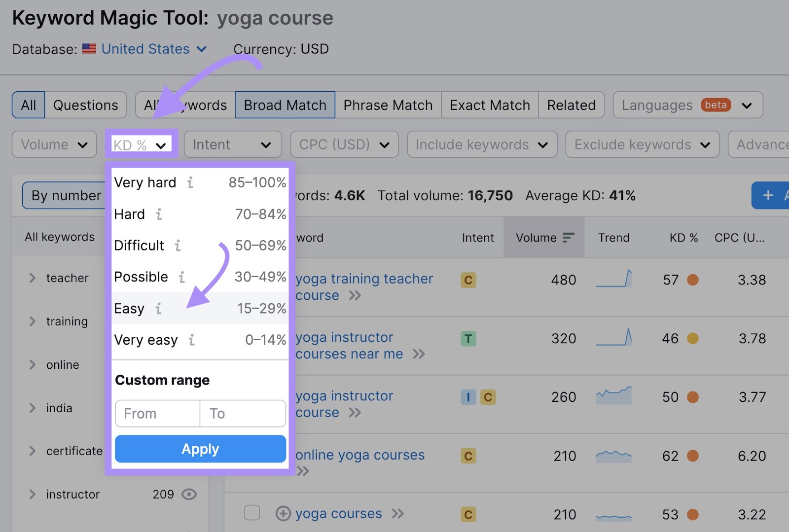The image size is (789, 532).
Task: Select the Easy difficulty option
Action: coord(129,309)
